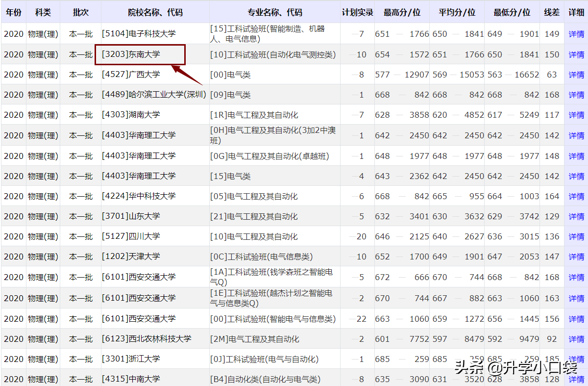Image resolution: width=588 pixels, height=386 pixels.
Task: Open 详情 link for 电子科技大学 row
Action: (576, 34)
